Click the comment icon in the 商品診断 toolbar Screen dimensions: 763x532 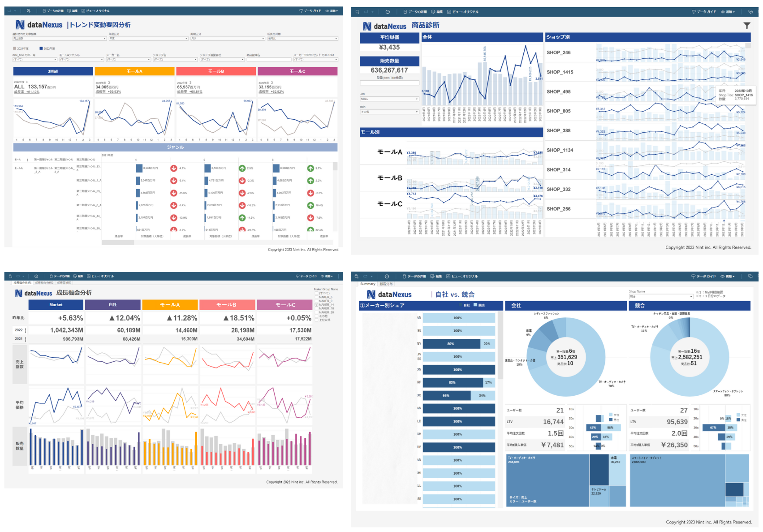(x=750, y=12)
